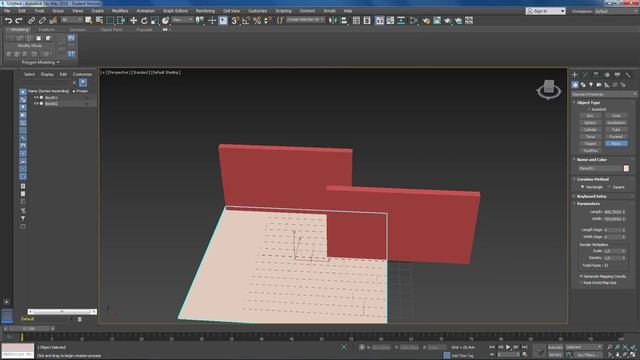Image resolution: width=640 pixels, height=360 pixels.
Task: Toggle visibility eye for Box002
Action: (x=36, y=104)
